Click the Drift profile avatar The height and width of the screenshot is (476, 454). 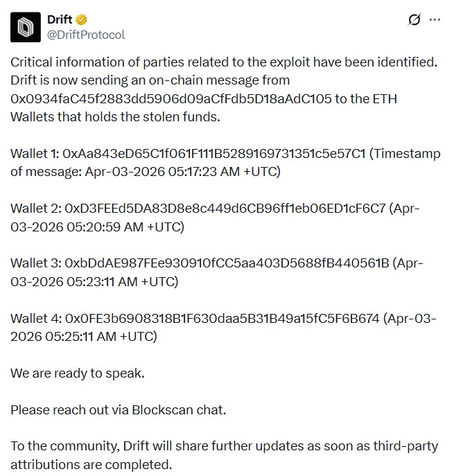point(24,26)
